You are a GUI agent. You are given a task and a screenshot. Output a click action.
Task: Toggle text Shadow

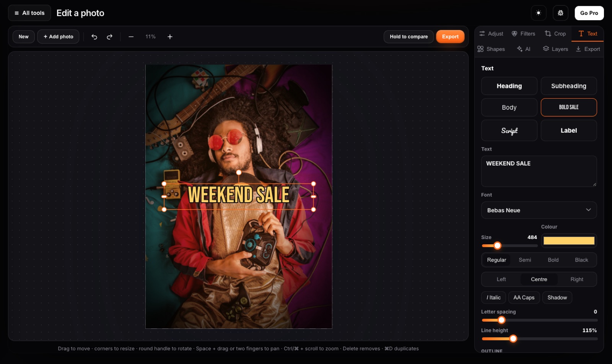557,297
